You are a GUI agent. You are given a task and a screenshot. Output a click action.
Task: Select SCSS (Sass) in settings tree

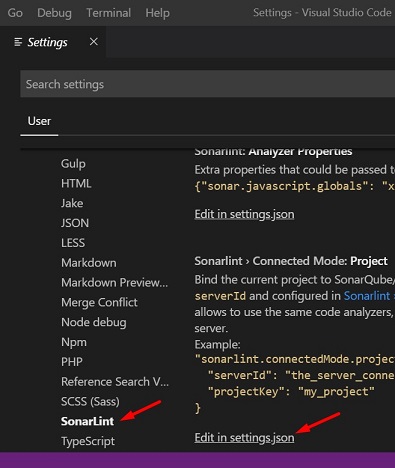coord(90,401)
